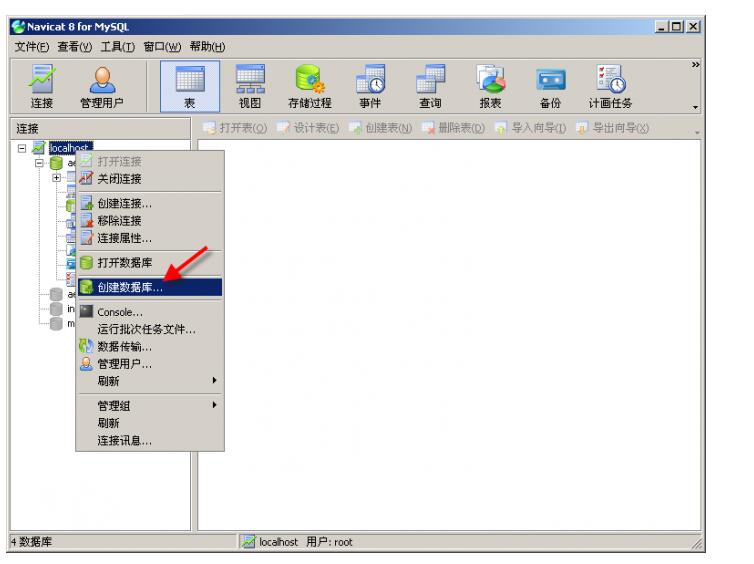The width and height of the screenshot is (754, 564).
Task: Click the Navicat app icon in title bar
Action: 18,26
